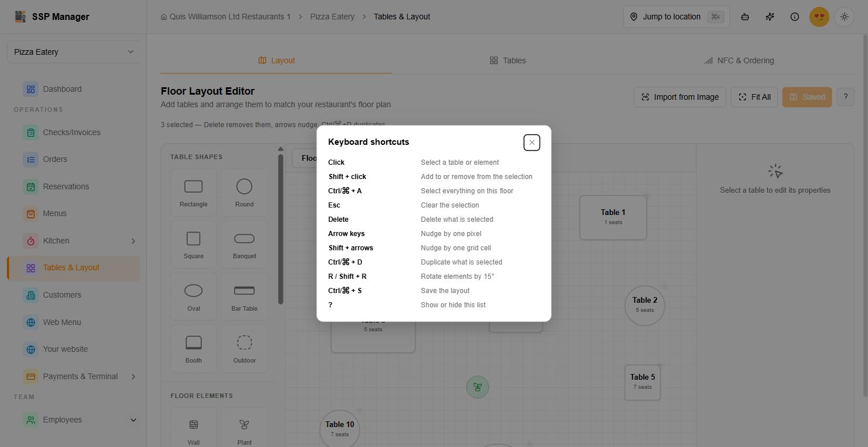
Task: Select the Bar Table shape
Action: pos(244,297)
